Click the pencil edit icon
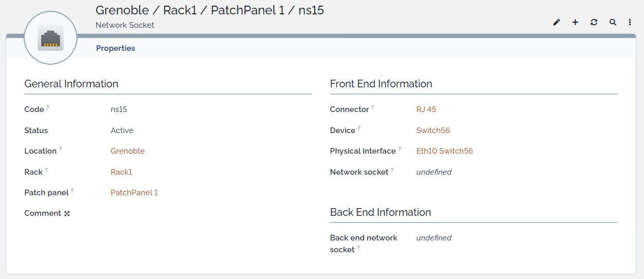 pyautogui.click(x=557, y=23)
